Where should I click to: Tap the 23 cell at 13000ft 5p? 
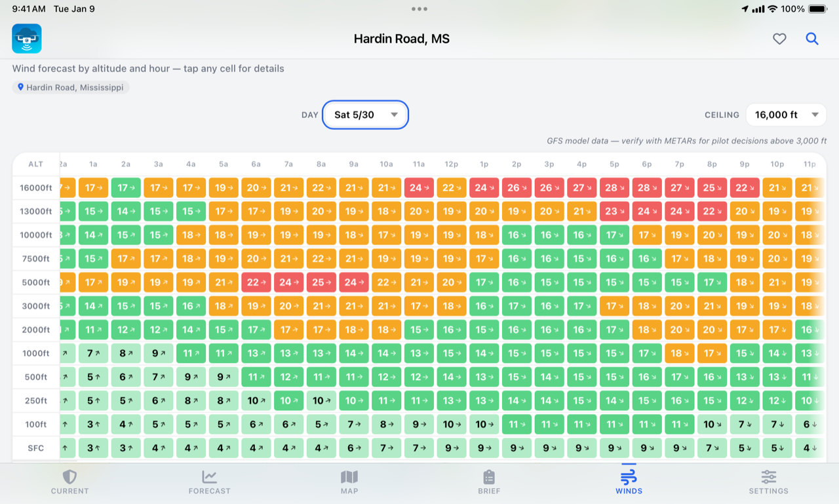click(x=614, y=212)
